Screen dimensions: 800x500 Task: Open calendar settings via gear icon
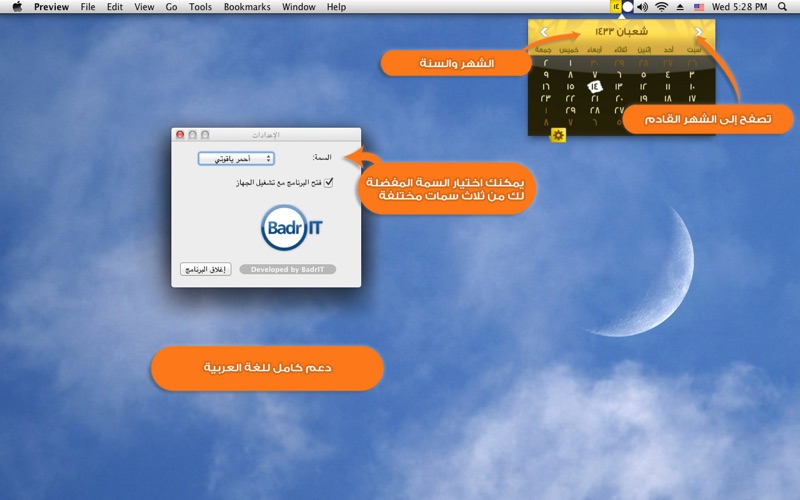coord(558,135)
